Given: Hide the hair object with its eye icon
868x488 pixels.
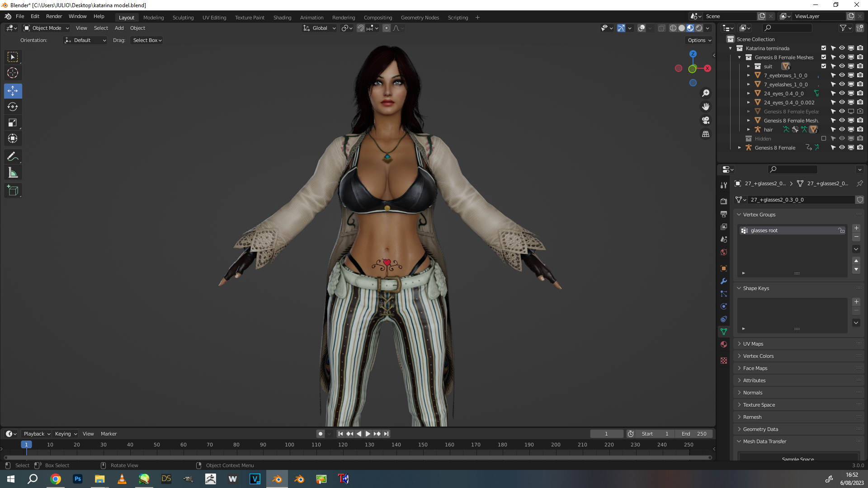Looking at the screenshot, I should coord(842,129).
